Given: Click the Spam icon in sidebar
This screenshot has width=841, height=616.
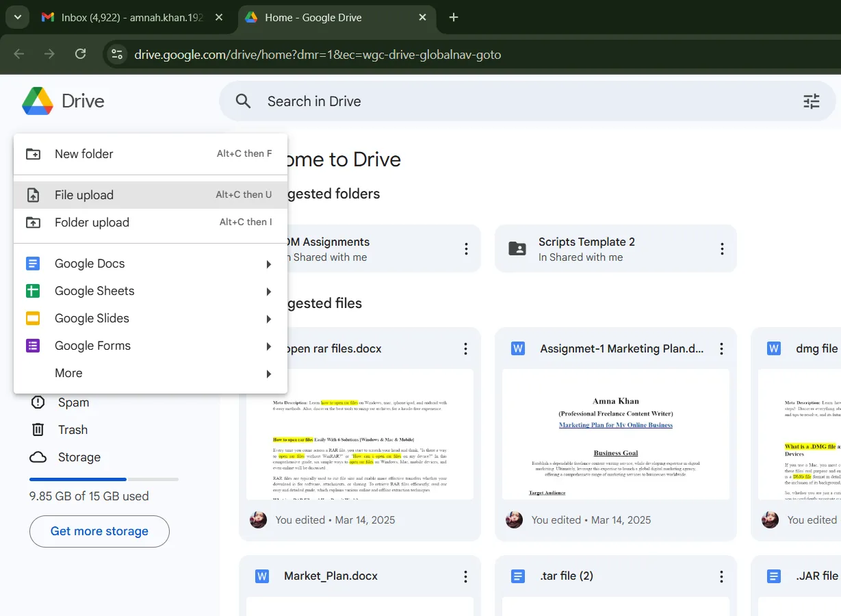Looking at the screenshot, I should (38, 402).
